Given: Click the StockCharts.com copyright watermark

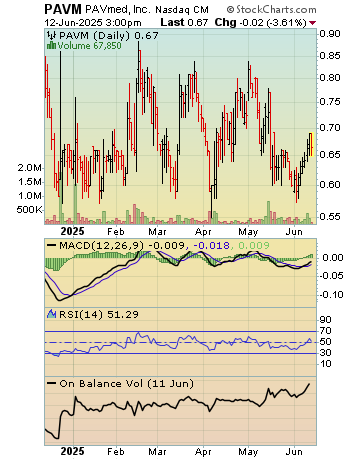Looking at the screenshot, I should click(271, 9).
